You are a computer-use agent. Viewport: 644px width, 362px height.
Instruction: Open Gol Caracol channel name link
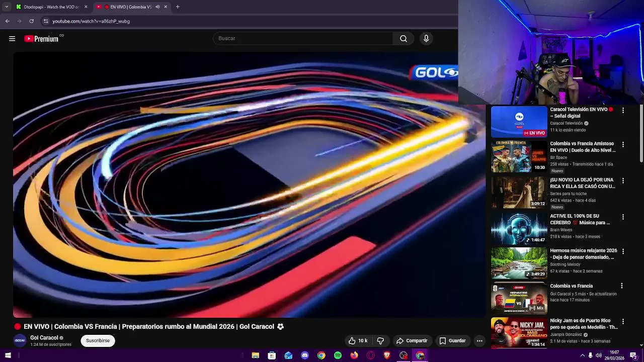44,338
